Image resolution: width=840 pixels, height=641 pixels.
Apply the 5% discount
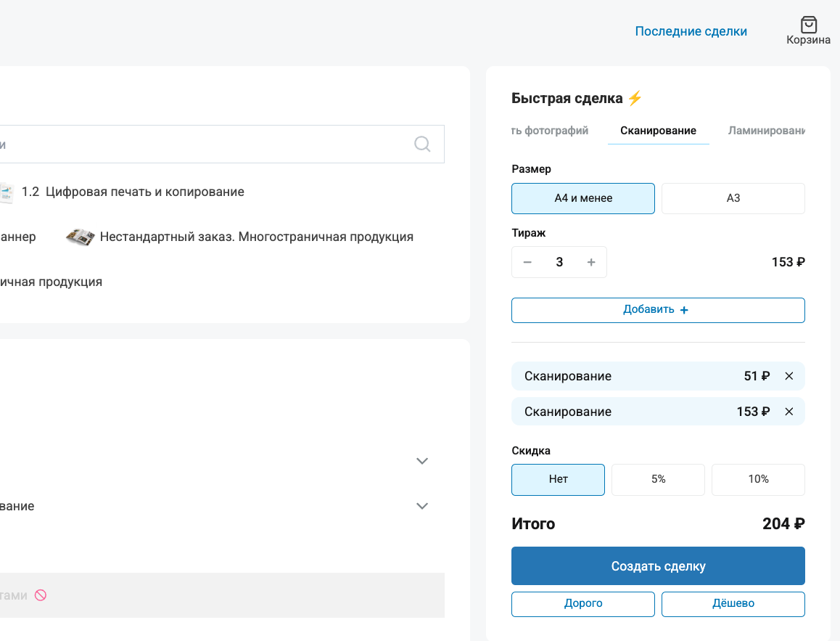point(658,479)
